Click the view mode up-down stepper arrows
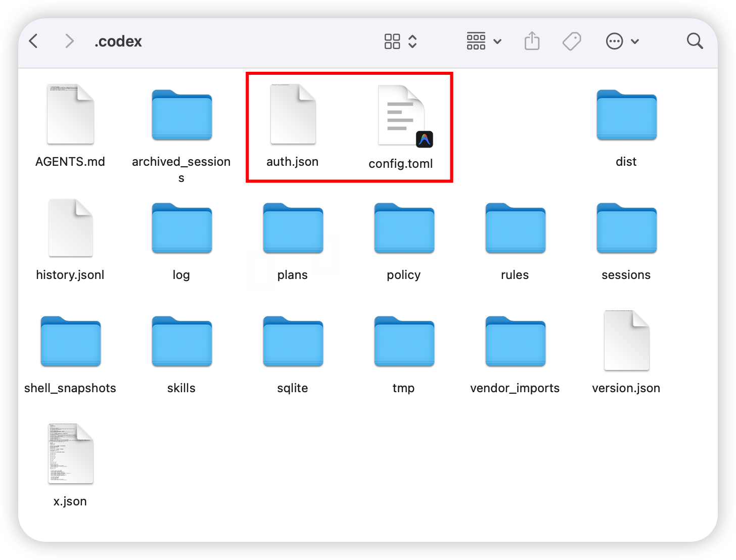The width and height of the screenshot is (736, 560). pos(412,41)
